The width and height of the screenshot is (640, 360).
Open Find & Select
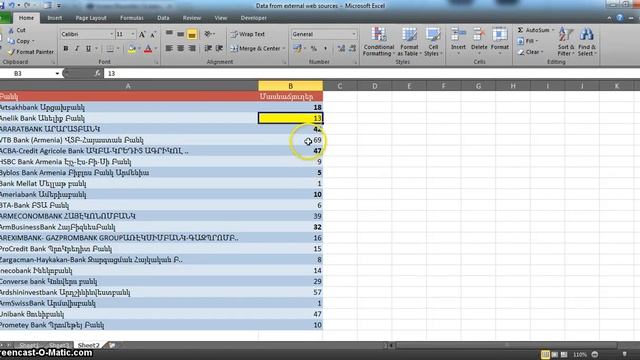point(587,42)
